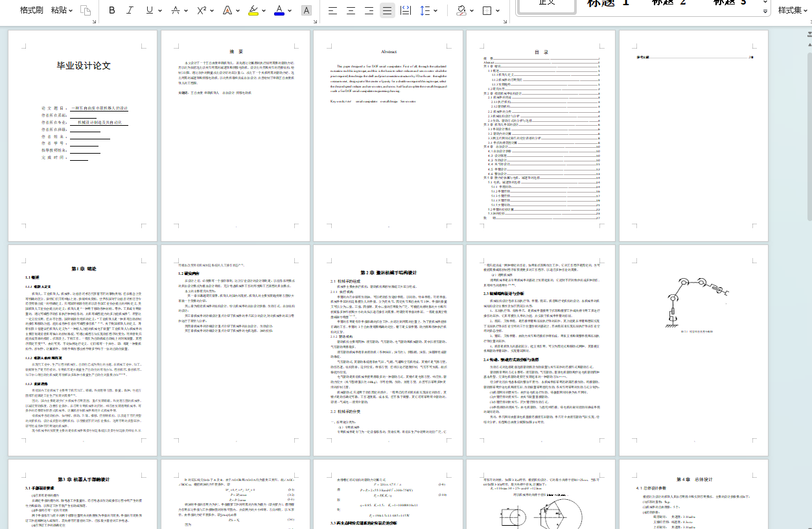Click distributed alignment icon
812x529 pixels.
pos(406,10)
